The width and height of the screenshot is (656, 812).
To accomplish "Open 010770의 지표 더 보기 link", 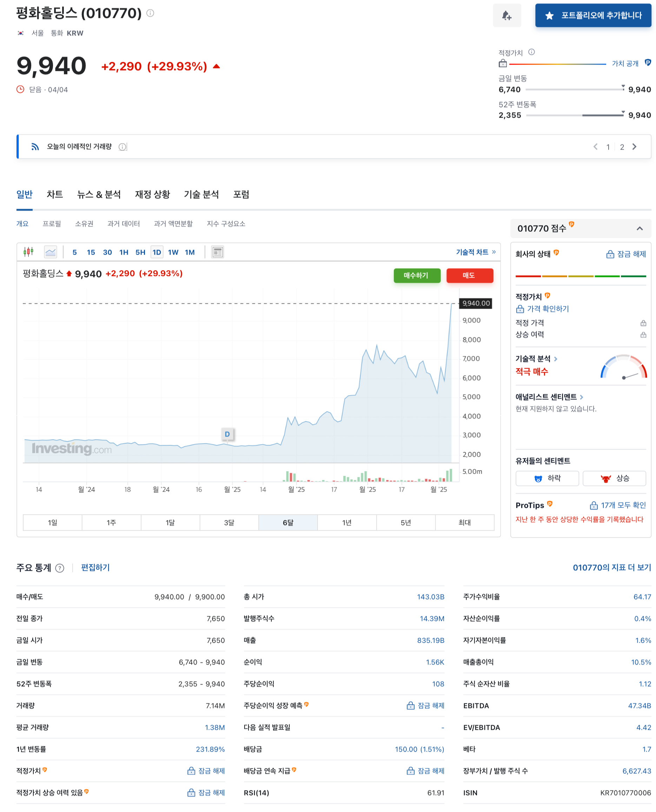I will point(612,568).
